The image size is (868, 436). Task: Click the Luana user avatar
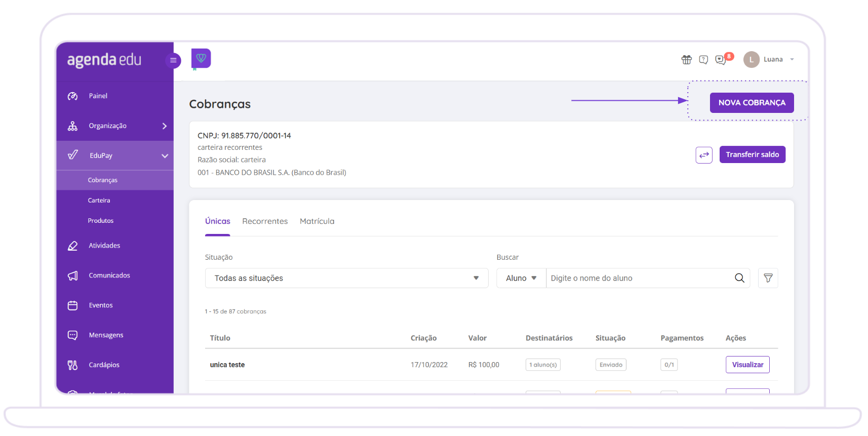pos(752,60)
